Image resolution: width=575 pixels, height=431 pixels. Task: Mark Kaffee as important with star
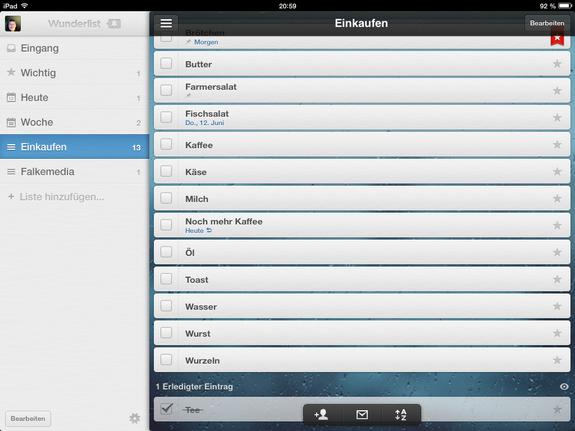557,145
